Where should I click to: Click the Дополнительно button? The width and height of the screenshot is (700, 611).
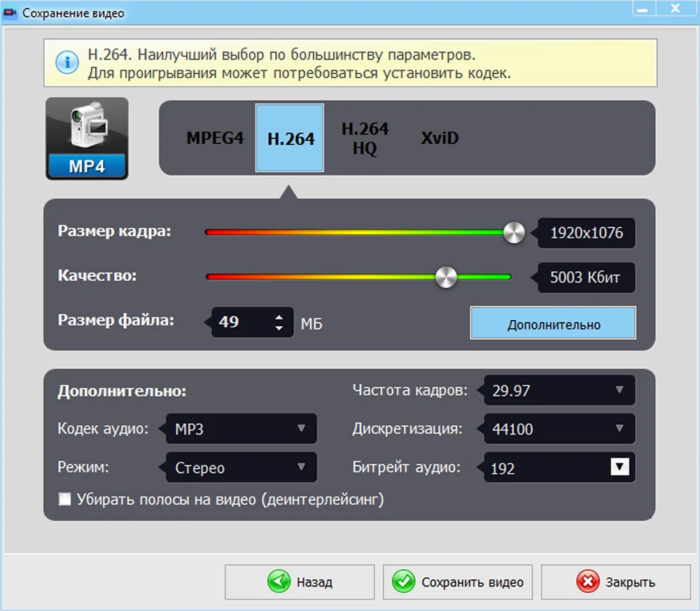click(553, 323)
